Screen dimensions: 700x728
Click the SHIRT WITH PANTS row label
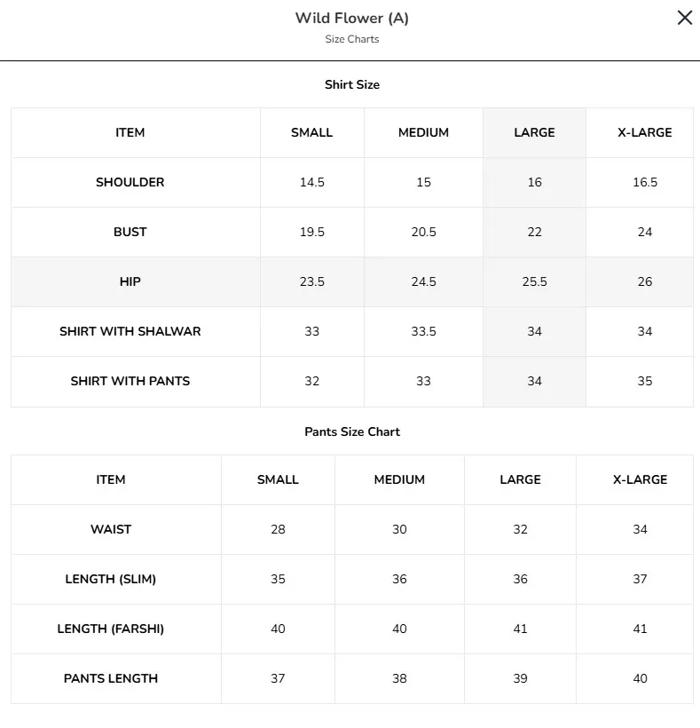pyautogui.click(x=130, y=381)
